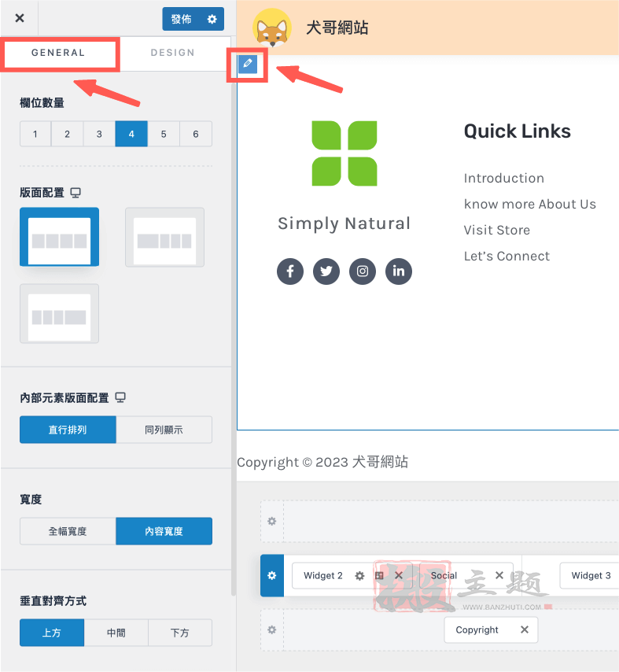Choose 同列顯示 inner layout
Image resolution: width=619 pixels, height=672 pixels.
[164, 430]
